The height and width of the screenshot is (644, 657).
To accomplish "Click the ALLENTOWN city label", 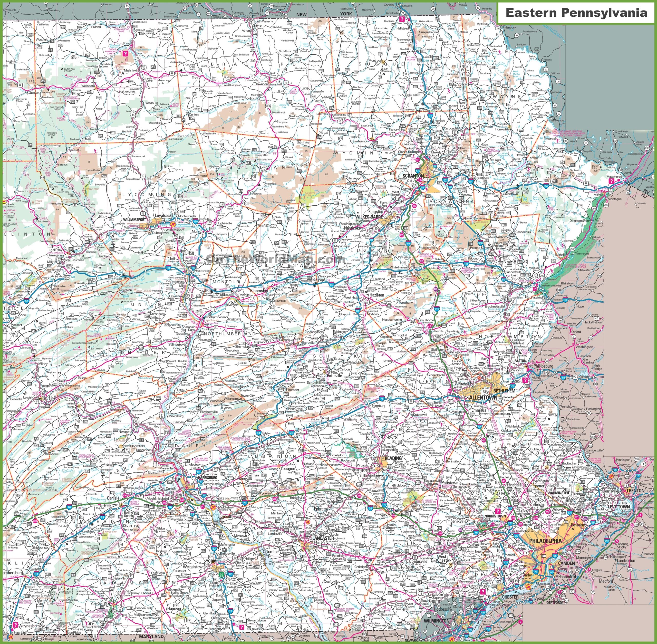I will (483, 397).
